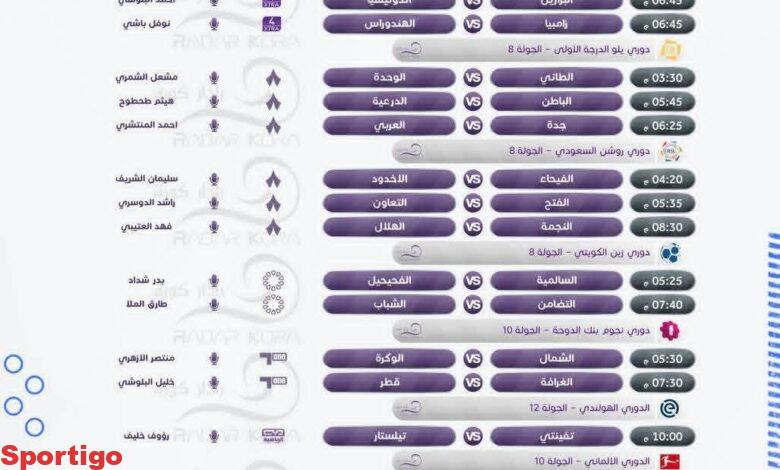This screenshot has height=470, width=780.
Task: Click the channel icon for الفيحاء vs الأخدود
Action: click(x=273, y=179)
